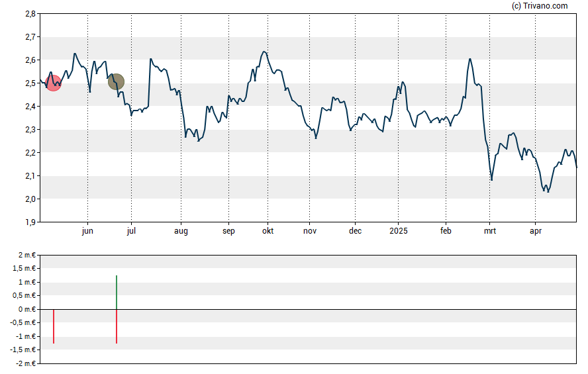Click the '2,1' price axis label

coord(30,176)
